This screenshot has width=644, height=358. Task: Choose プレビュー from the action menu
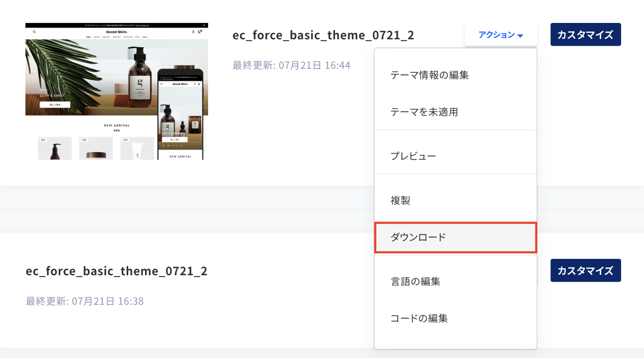point(455,156)
